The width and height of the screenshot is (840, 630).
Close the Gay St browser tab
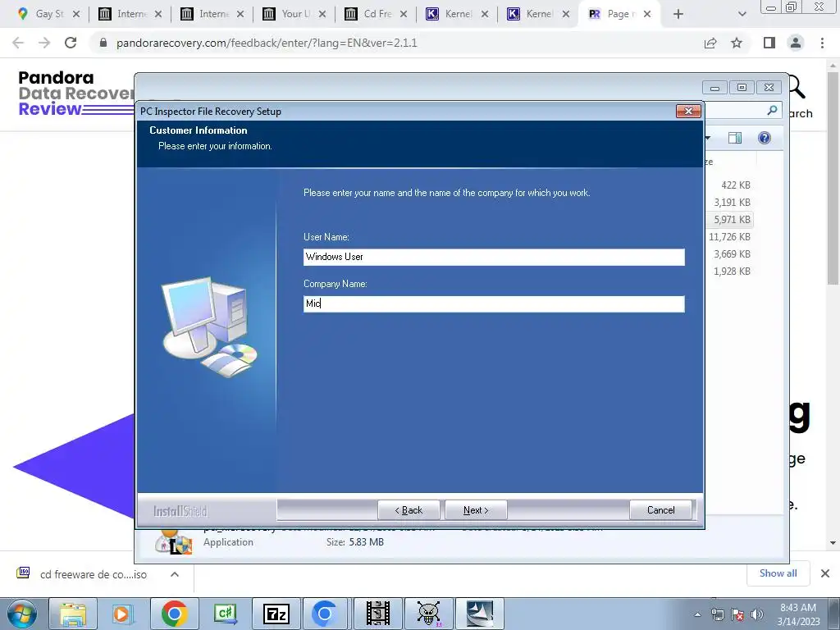point(76,14)
